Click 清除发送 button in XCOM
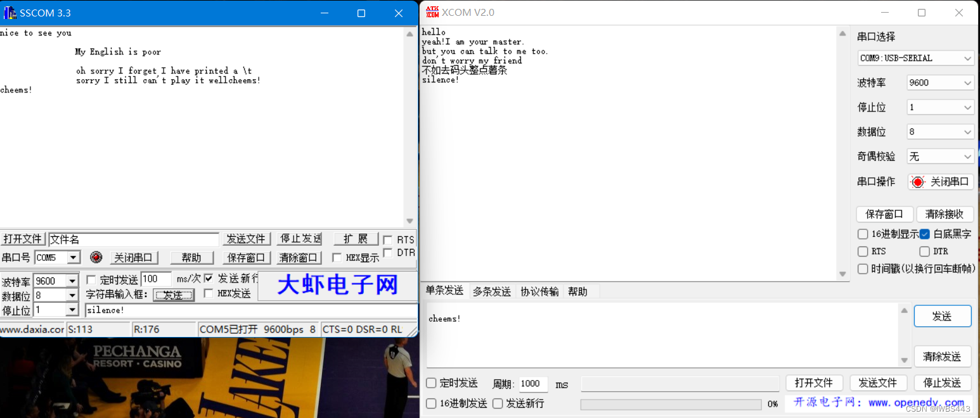 coord(942,357)
